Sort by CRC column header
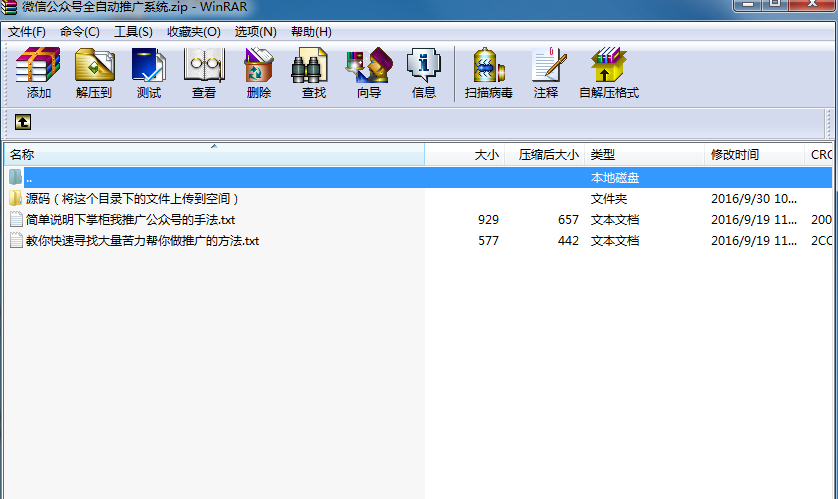The image size is (838, 499). (x=819, y=154)
